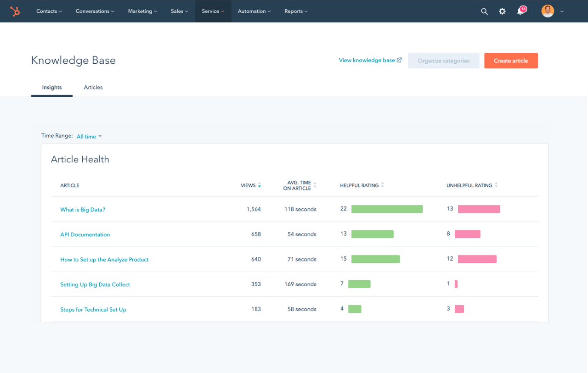The width and height of the screenshot is (588, 373).
Task: Click the notifications bell icon
Action: (520, 12)
